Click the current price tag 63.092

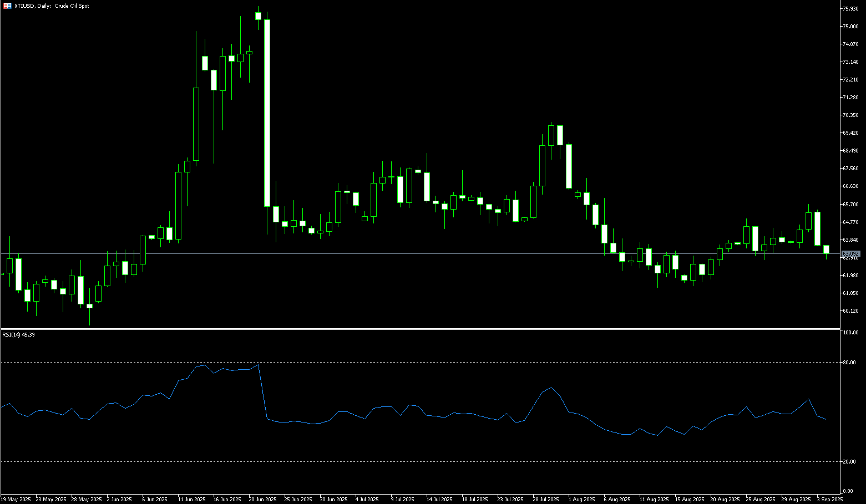pyautogui.click(x=850, y=253)
